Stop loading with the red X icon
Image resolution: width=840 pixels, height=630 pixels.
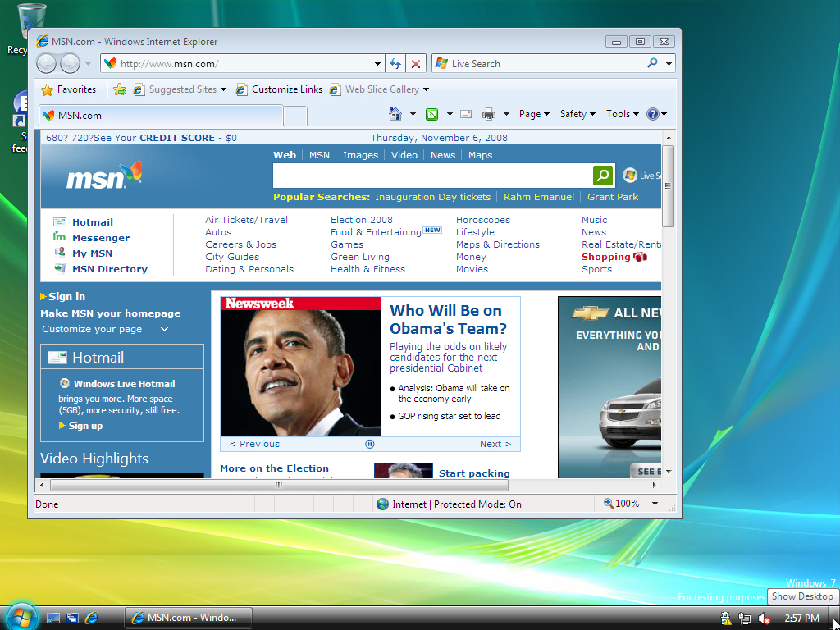tap(416, 64)
